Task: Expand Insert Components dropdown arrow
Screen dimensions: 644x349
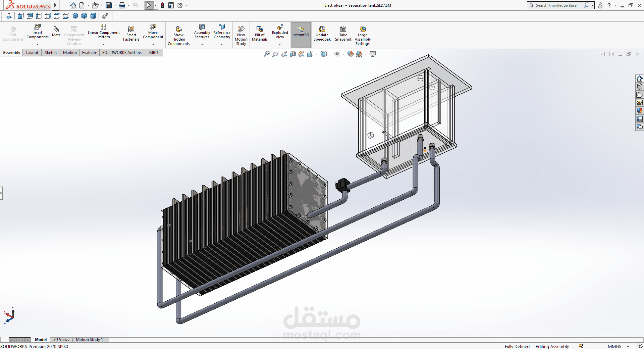Action: [37, 44]
